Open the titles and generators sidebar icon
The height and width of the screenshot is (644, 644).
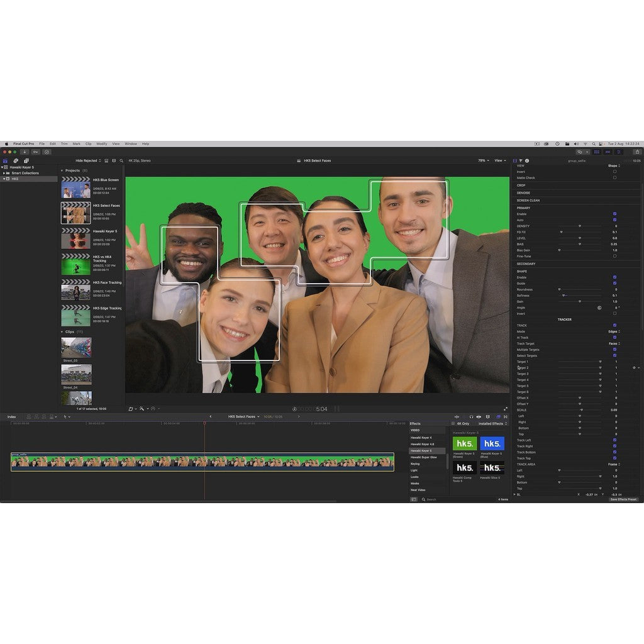click(x=26, y=160)
